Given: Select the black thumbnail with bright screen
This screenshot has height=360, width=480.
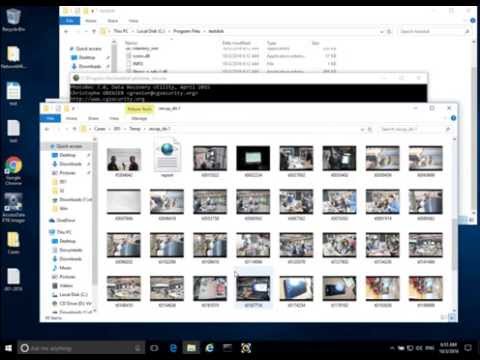Looking at the screenshot, I should (253, 161).
